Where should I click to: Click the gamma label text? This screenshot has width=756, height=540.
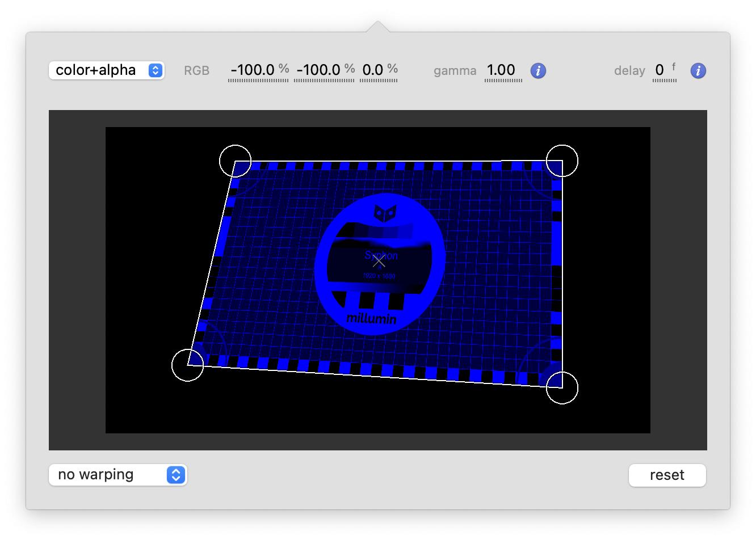click(455, 71)
